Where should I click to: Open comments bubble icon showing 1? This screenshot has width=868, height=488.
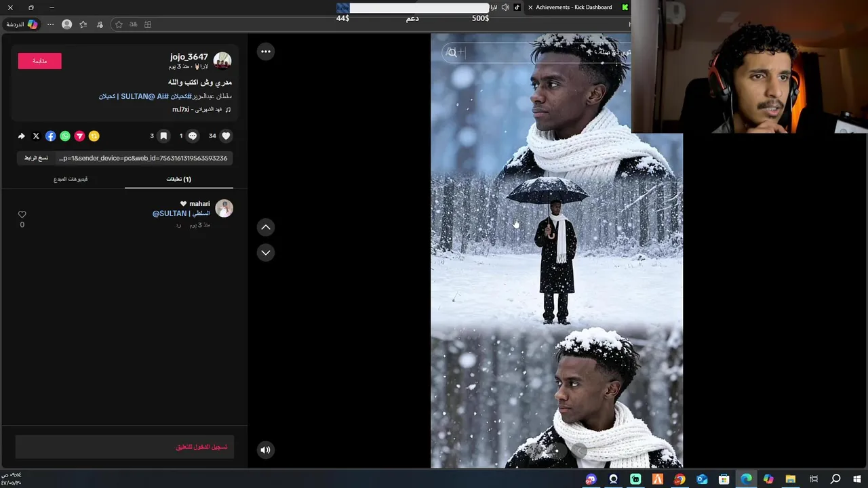tap(193, 136)
